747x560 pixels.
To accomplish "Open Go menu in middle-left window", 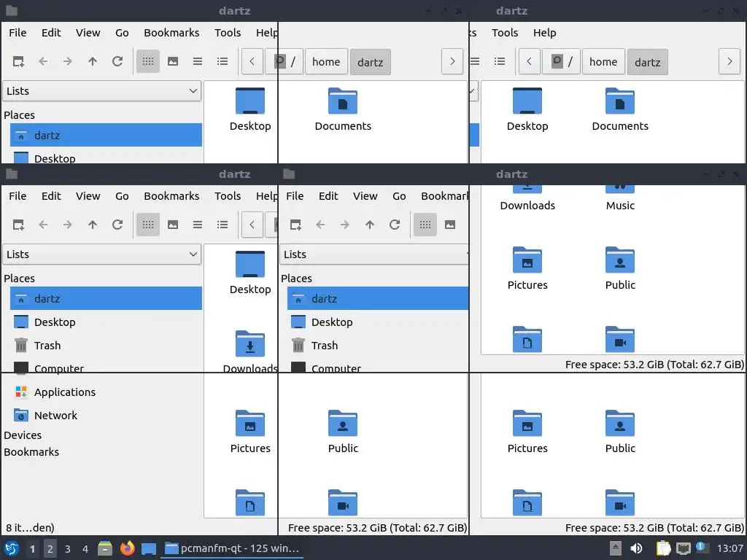I will pos(122,196).
